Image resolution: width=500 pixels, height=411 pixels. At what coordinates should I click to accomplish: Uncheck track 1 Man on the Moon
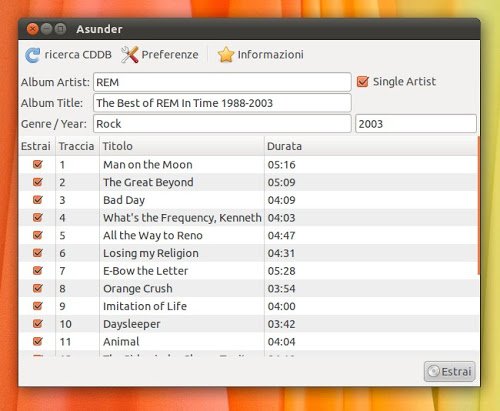(x=38, y=164)
